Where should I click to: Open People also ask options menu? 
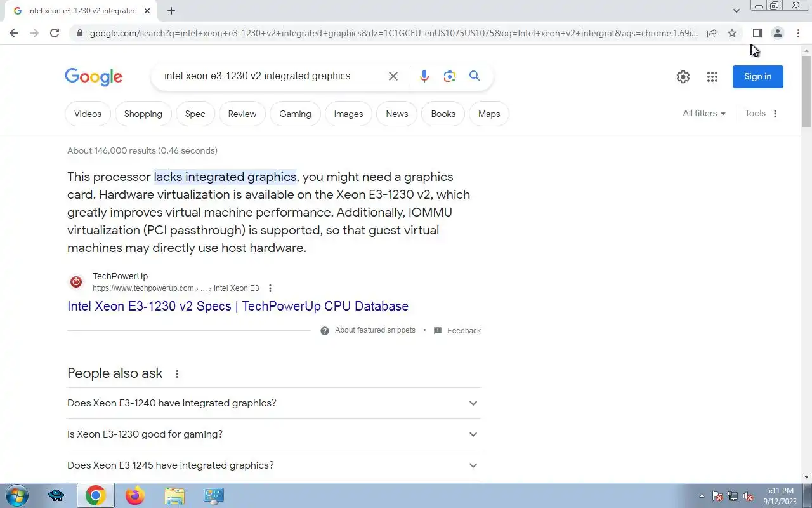(177, 374)
